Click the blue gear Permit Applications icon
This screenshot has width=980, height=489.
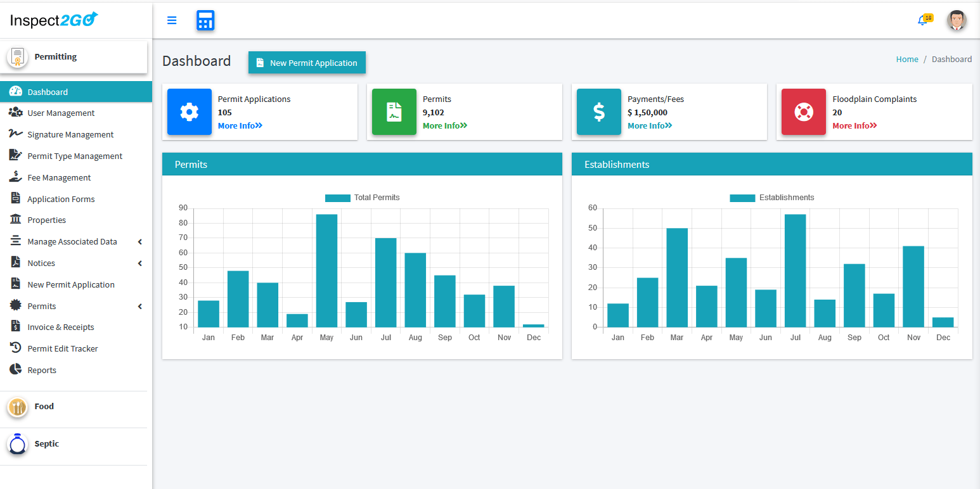click(x=190, y=112)
